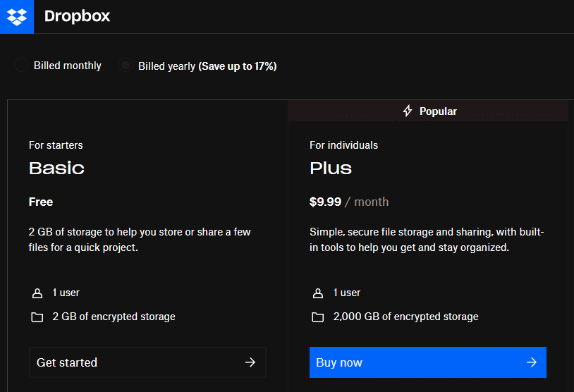Click '1 user' text in Basic plan

pyautogui.click(x=66, y=293)
